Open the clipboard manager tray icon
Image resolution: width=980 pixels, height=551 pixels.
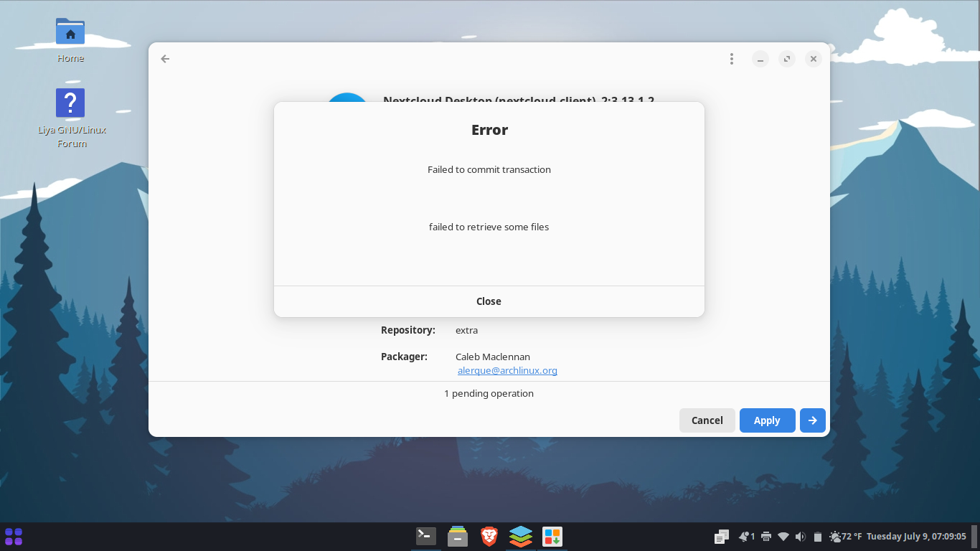(x=722, y=537)
